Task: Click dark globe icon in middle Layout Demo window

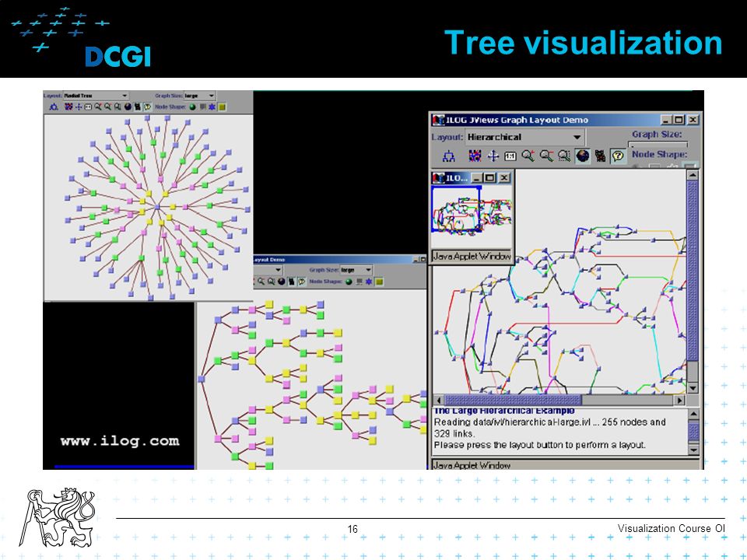Action: click(282, 282)
